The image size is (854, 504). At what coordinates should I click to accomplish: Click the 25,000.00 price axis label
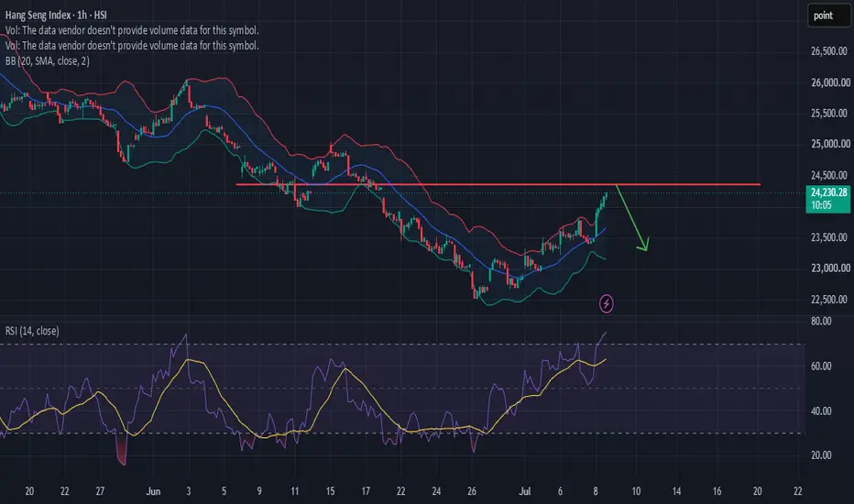click(x=830, y=144)
